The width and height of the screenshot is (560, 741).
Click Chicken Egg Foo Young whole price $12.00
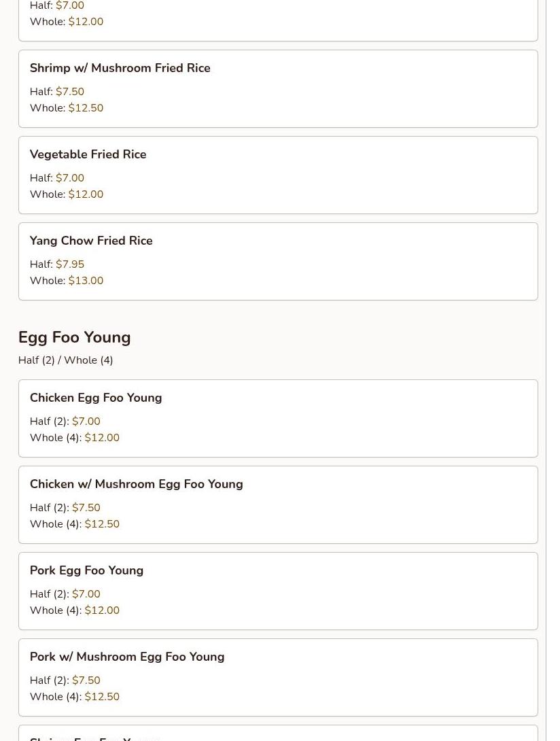click(102, 438)
